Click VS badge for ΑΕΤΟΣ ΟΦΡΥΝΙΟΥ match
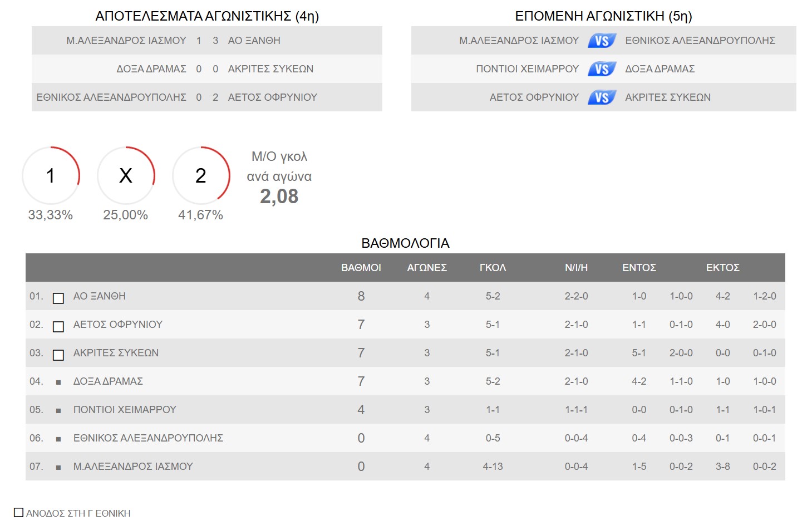Screen dimensions: 812x520 [602, 97]
